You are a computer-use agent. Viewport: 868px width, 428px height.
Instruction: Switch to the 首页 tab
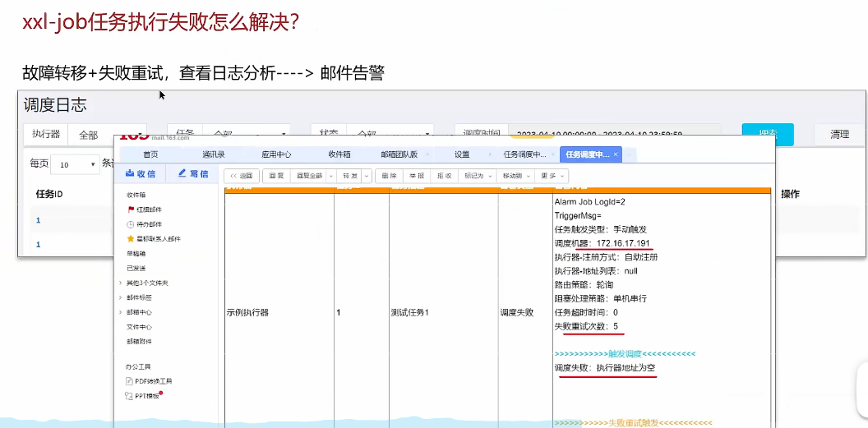point(150,154)
